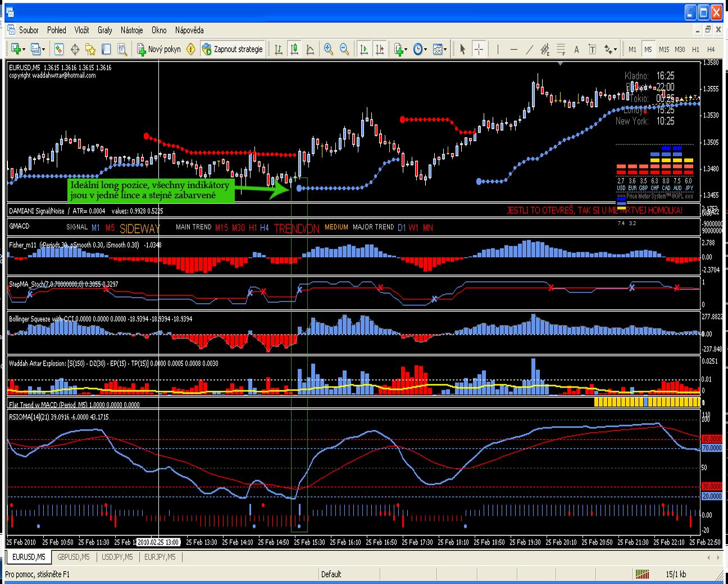
Task: Show the Market Watch window
Action: tap(59, 49)
